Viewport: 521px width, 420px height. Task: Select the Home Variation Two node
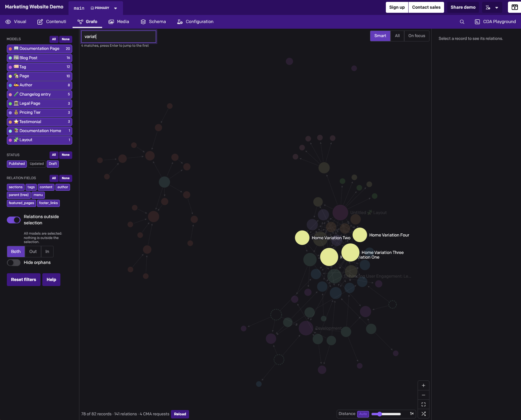pos(302,238)
